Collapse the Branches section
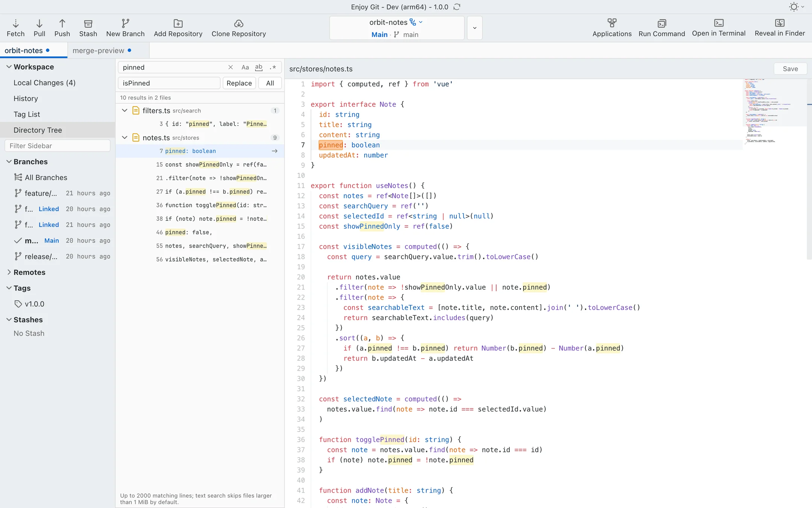The image size is (812, 508). pyautogui.click(x=9, y=161)
